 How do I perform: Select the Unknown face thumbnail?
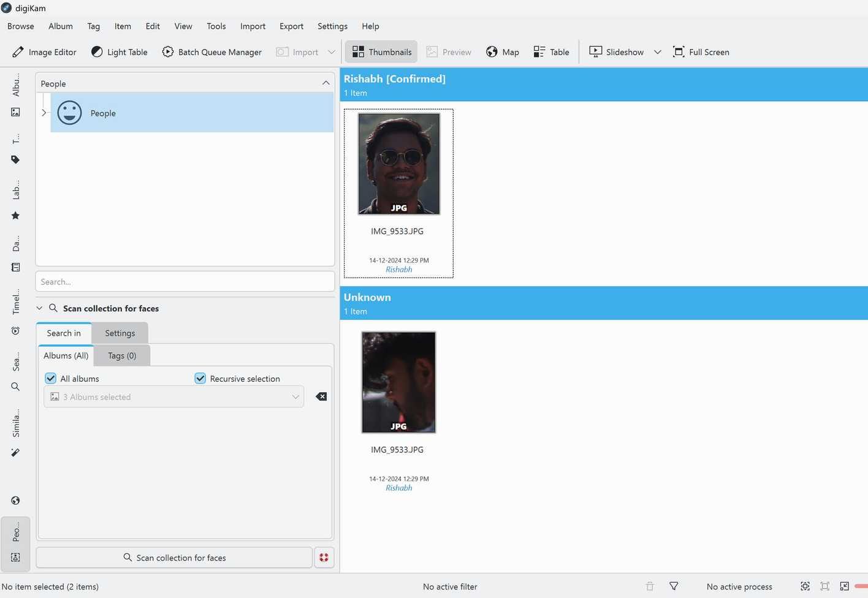point(398,382)
